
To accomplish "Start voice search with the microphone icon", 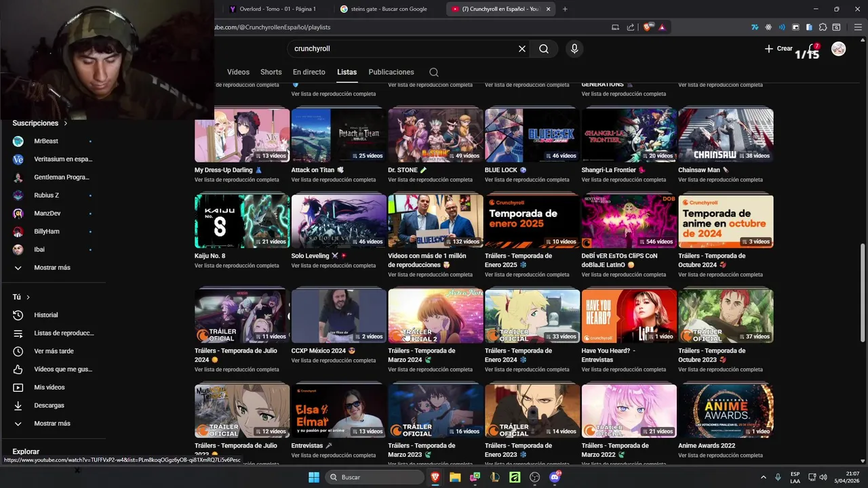I will tap(574, 49).
